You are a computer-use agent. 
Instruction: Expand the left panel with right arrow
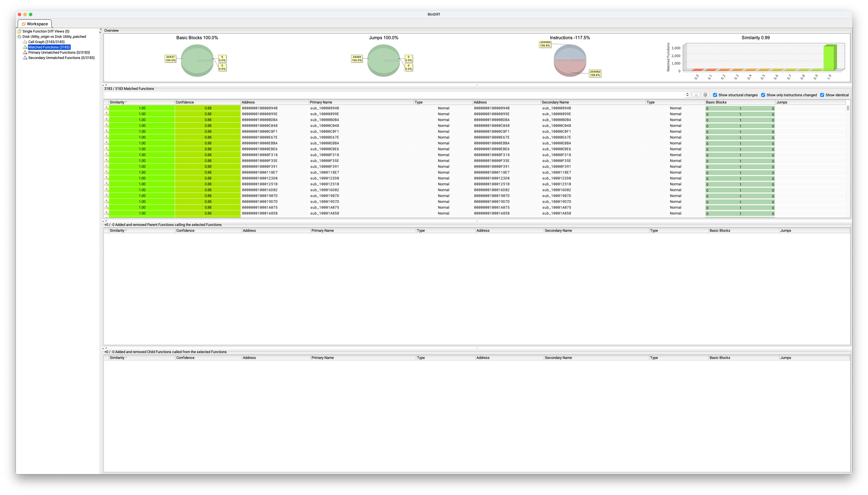tap(101, 33)
